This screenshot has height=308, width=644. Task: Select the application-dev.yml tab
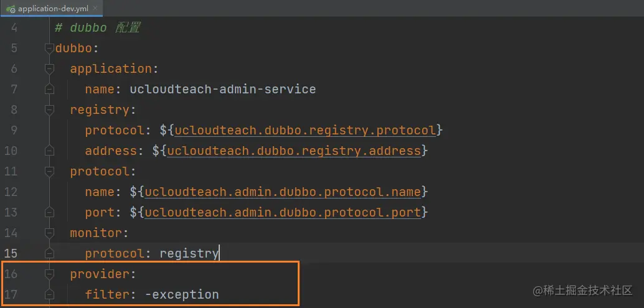(x=51, y=9)
